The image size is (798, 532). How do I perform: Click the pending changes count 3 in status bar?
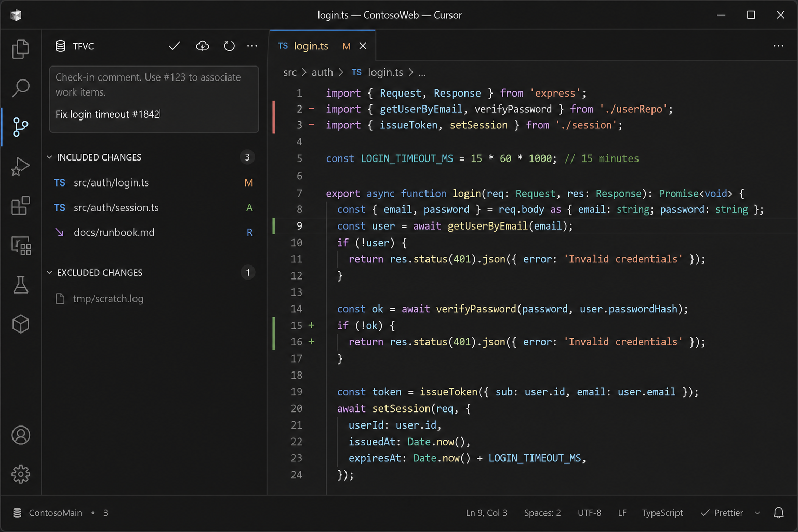(105, 513)
